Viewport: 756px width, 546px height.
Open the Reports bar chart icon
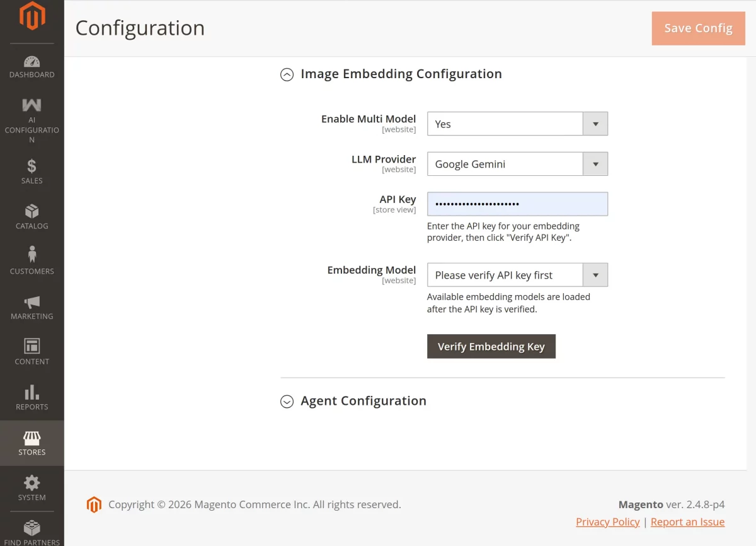[x=31, y=392]
